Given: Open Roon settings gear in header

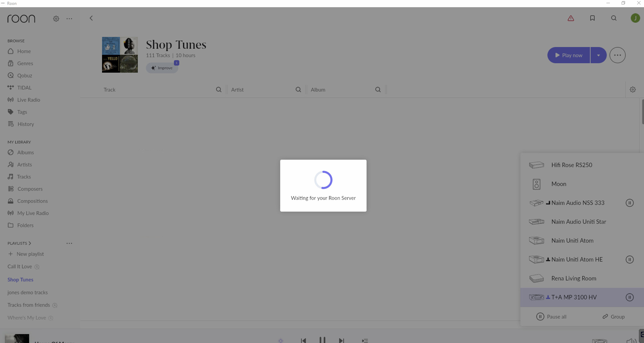Looking at the screenshot, I should [x=56, y=19].
